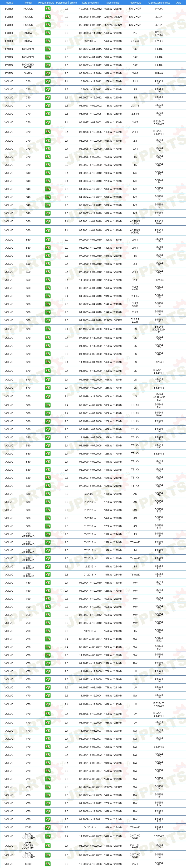Click the 10.2013 -> production cell
This screenshot has width=186, height=868.
click(x=90, y=631)
